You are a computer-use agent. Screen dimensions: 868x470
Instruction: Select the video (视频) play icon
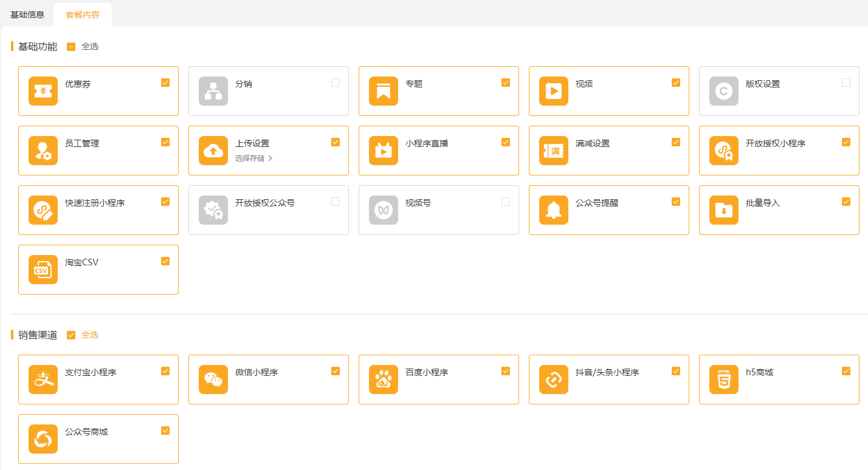[x=554, y=91]
